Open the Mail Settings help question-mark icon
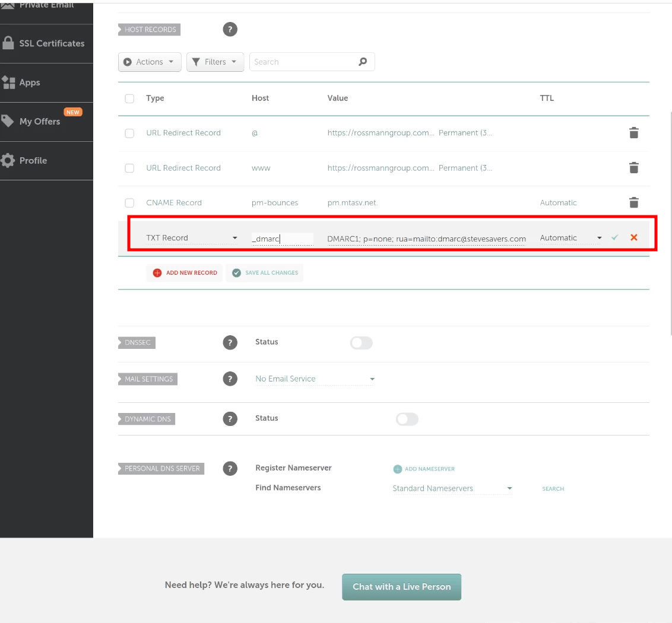Viewport: 672px width, 623px height. (x=230, y=379)
